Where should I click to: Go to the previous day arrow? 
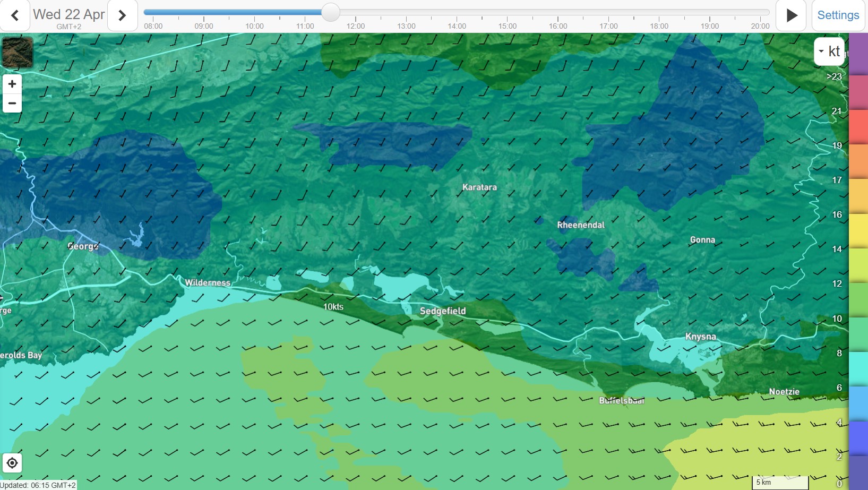tap(15, 15)
